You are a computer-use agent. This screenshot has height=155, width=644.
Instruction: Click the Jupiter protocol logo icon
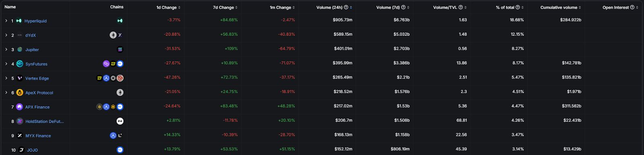click(x=20, y=50)
